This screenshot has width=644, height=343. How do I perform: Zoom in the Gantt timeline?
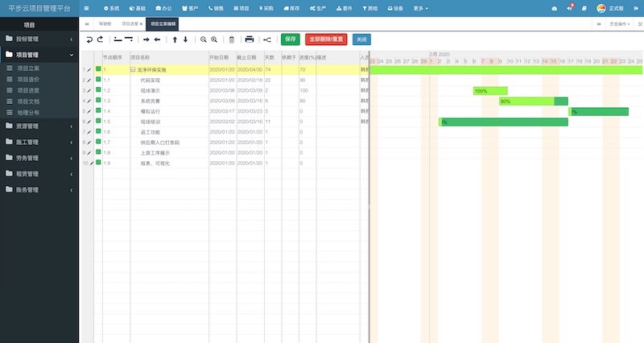coord(214,39)
